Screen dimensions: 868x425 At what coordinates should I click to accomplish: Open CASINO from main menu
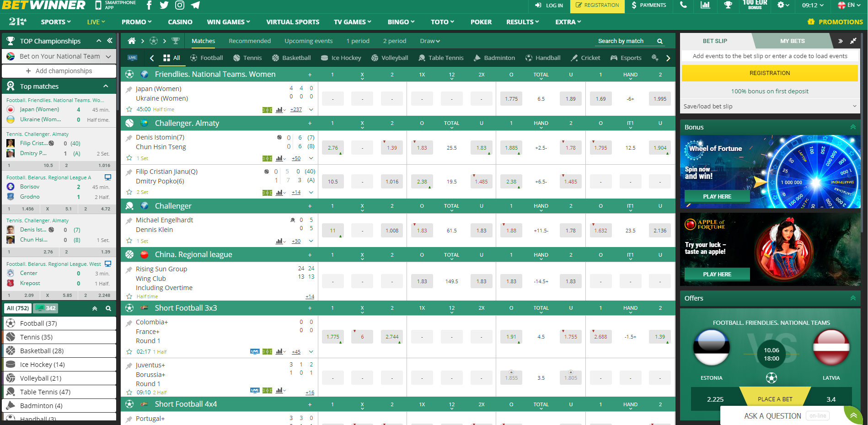180,22
